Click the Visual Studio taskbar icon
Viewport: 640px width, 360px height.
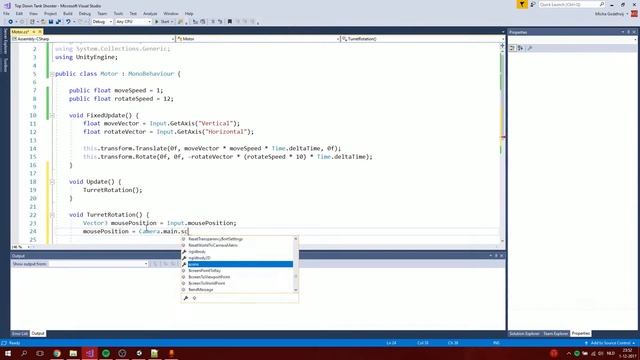(89, 353)
